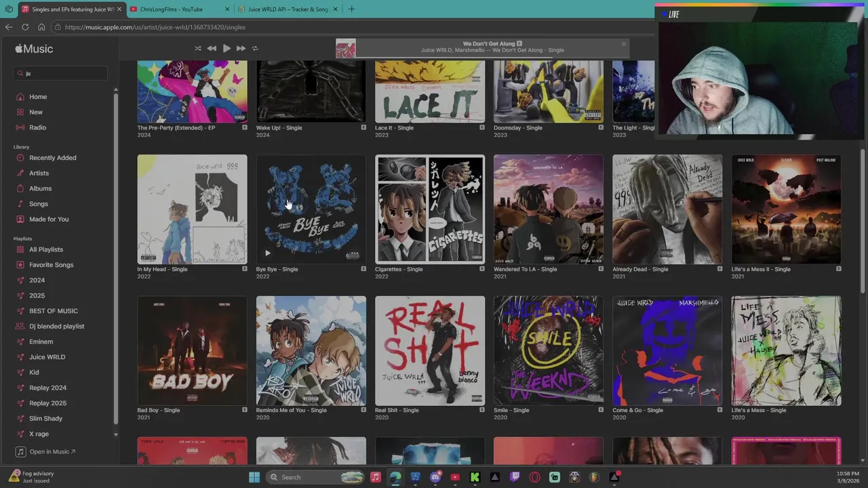Image resolution: width=868 pixels, height=488 pixels.
Task: Play the current song
Action: click(x=226, y=48)
